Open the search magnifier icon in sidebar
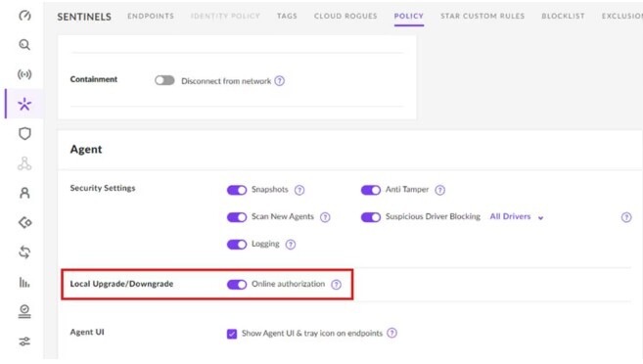This screenshot has height=364, width=643. (24, 45)
